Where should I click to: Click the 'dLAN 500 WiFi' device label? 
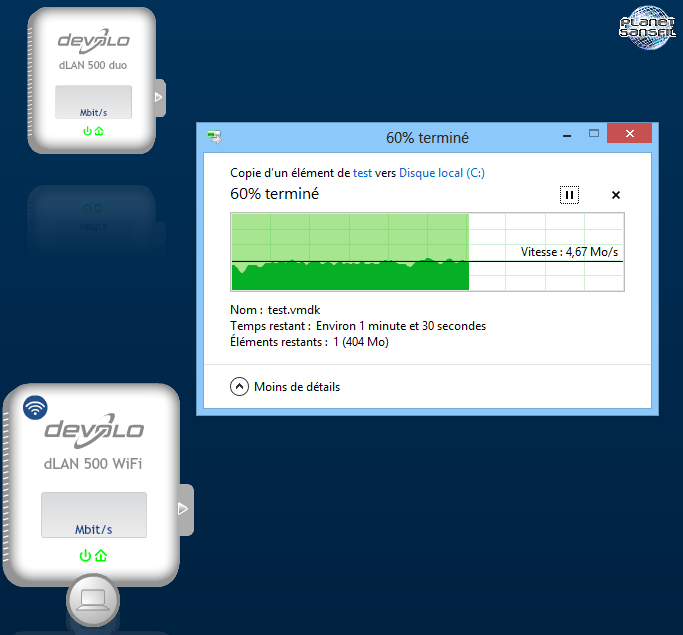click(x=93, y=463)
